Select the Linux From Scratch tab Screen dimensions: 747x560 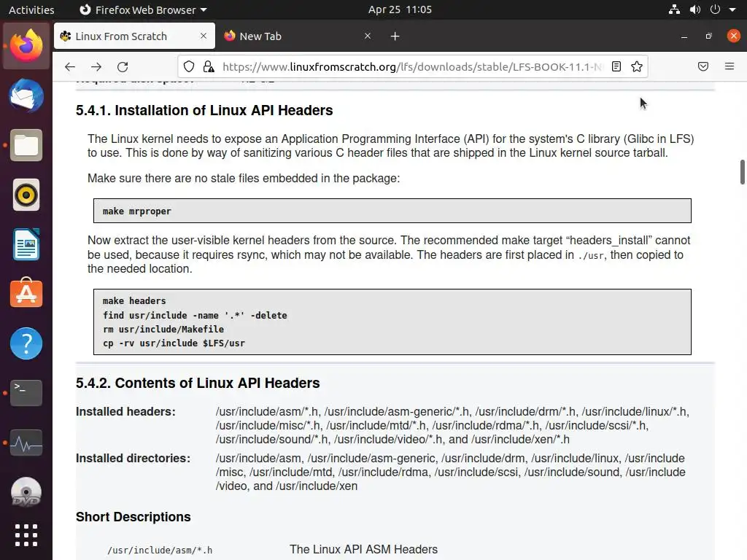pos(124,36)
